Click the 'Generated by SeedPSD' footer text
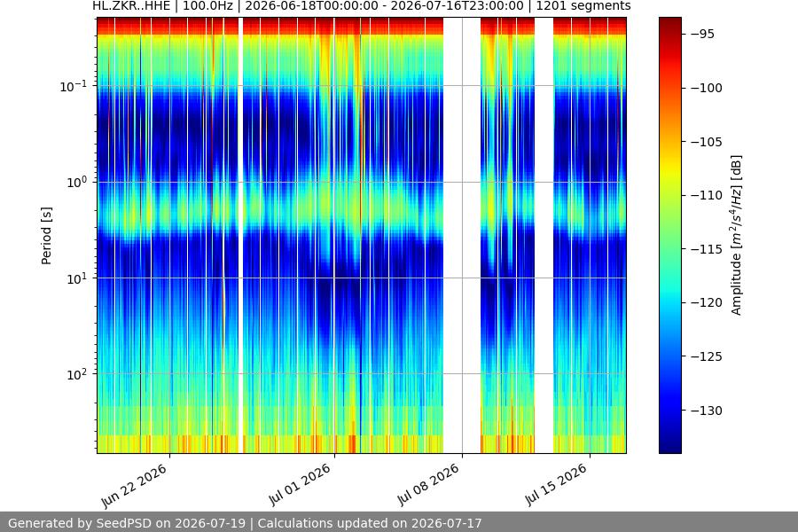Image resolution: width=798 pixels, height=532 pixels. 245,523
